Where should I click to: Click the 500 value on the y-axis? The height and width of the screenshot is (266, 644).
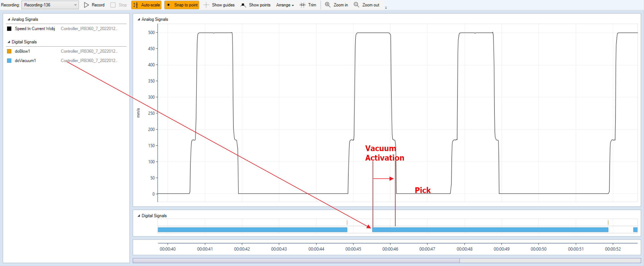point(151,32)
